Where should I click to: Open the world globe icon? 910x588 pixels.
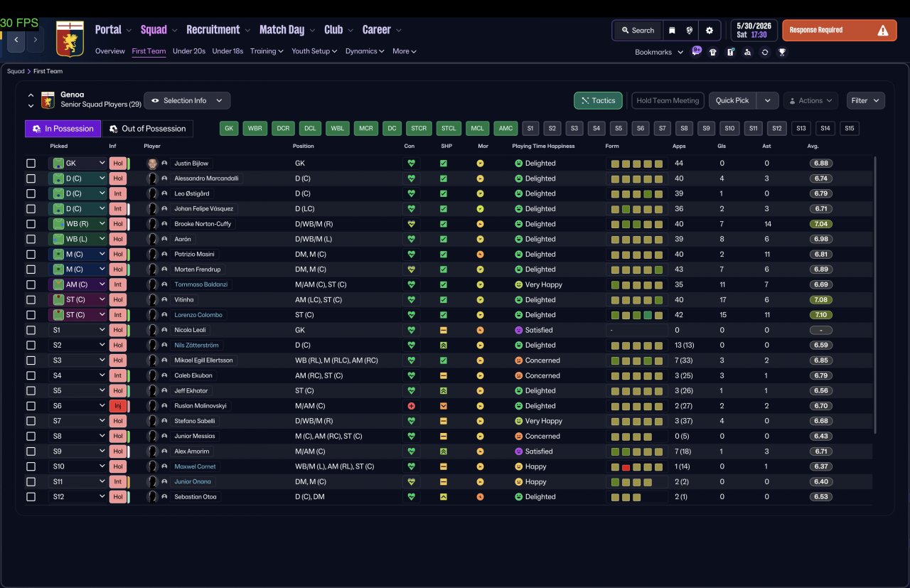pos(689,31)
